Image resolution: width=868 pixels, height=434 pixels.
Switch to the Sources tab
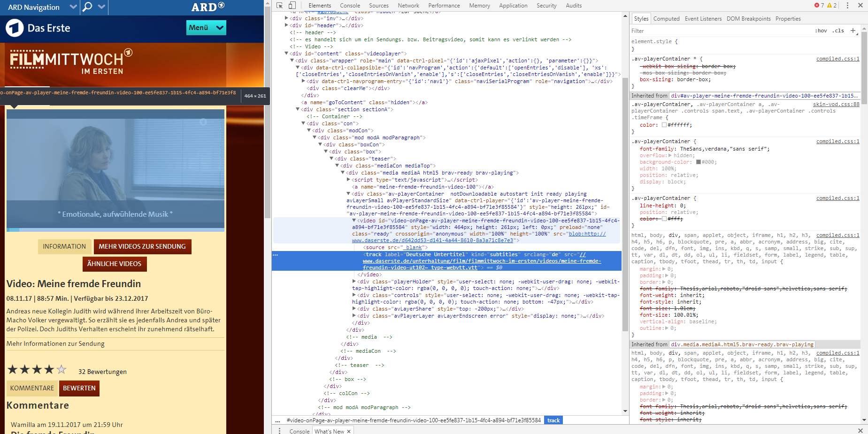pos(378,6)
